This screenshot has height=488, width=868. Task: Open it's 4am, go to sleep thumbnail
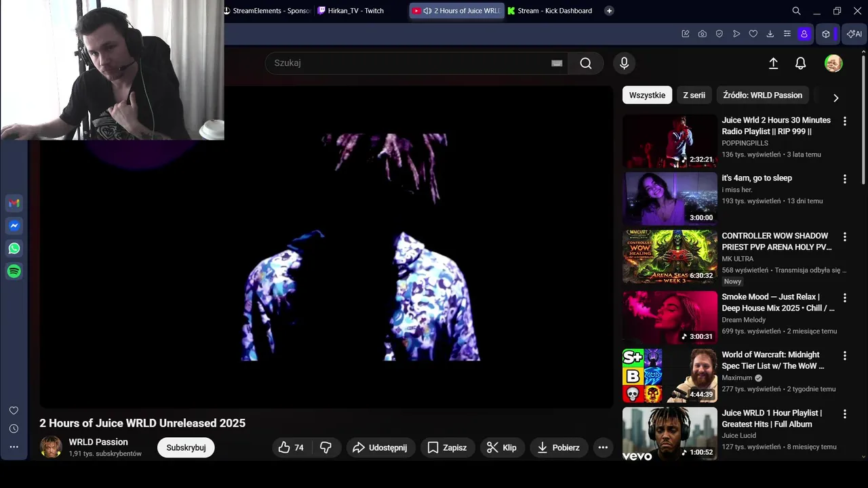[670, 199]
